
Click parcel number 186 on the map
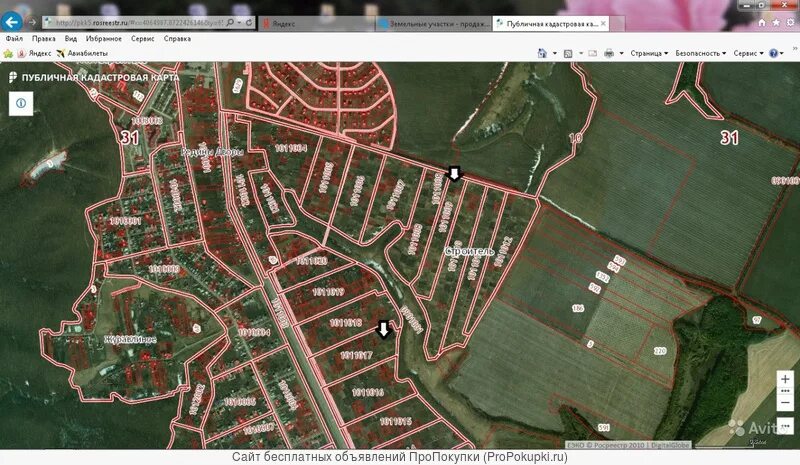coord(578,308)
